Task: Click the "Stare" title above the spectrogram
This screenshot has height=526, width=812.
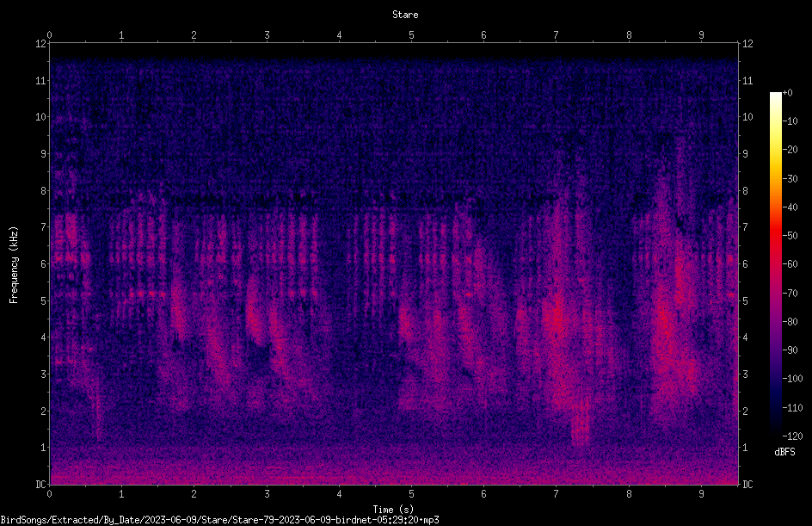Action: [x=405, y=15]
